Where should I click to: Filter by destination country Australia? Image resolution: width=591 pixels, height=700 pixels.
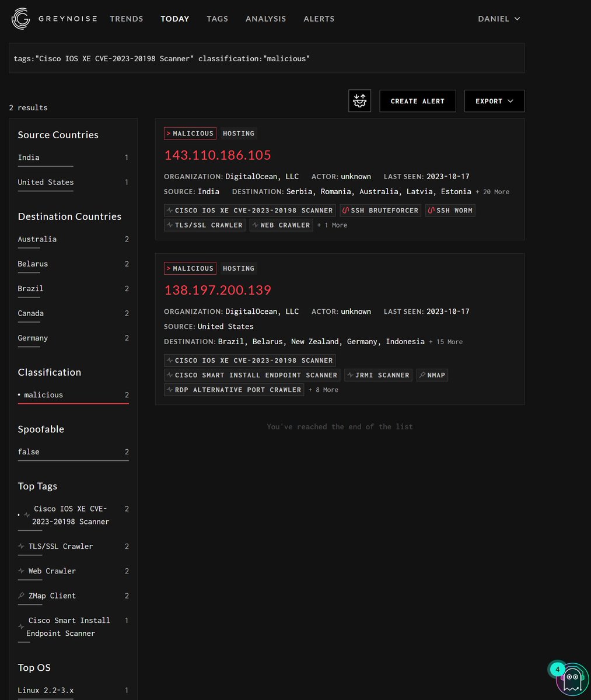(74, 240)
